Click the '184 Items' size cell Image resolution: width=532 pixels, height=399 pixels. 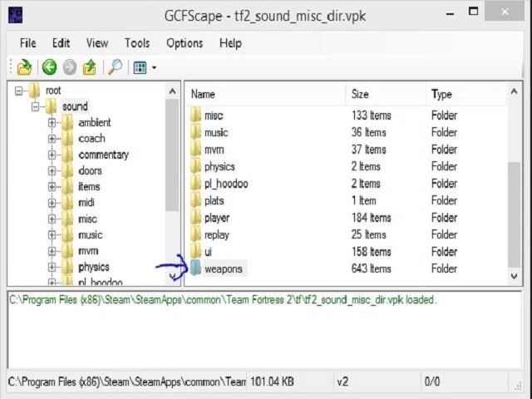pos(372,218)
